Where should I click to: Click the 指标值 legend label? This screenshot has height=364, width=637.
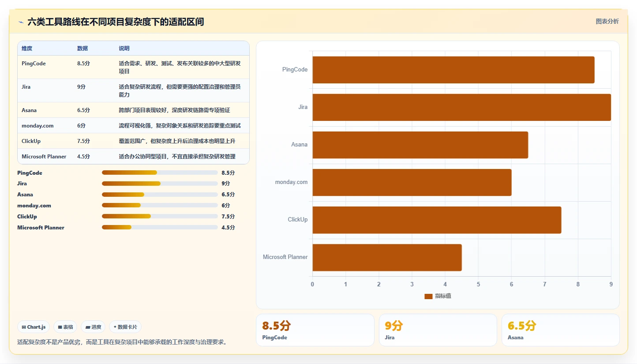tap(443, 296)
